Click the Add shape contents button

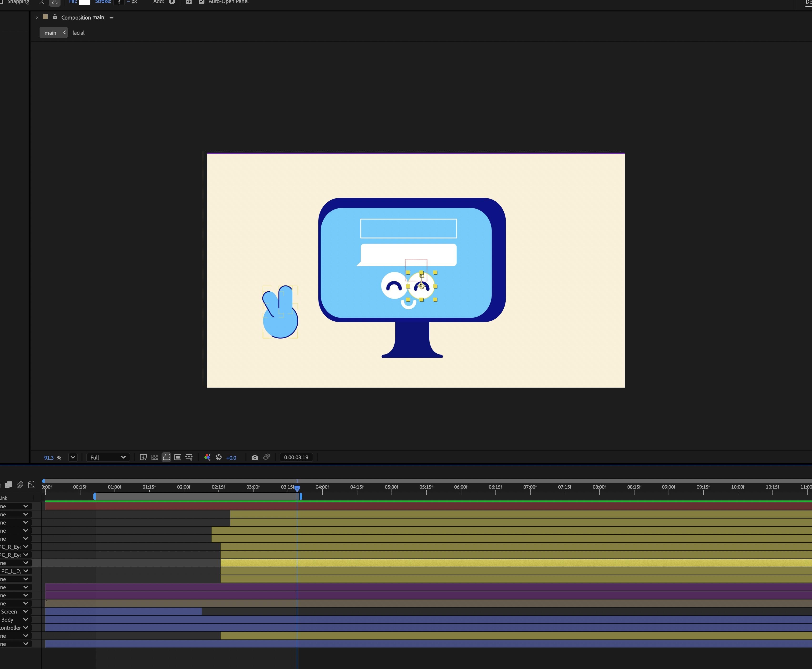click(172, 2)
